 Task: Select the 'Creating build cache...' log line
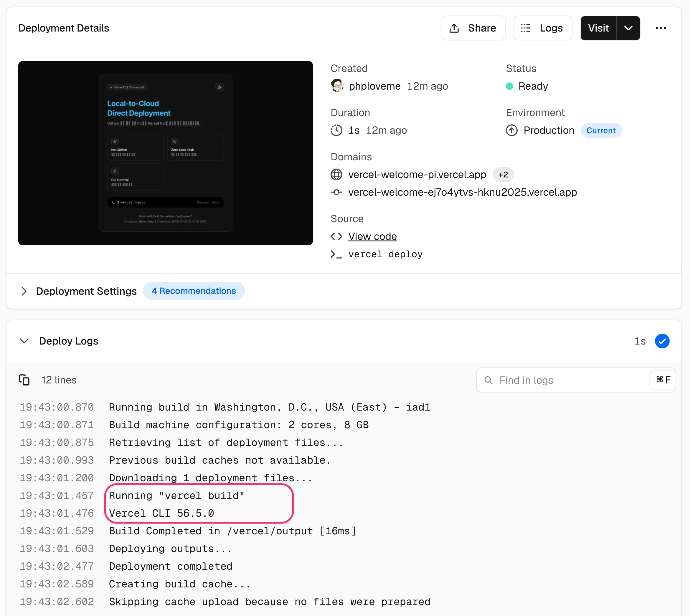point(180,584)
